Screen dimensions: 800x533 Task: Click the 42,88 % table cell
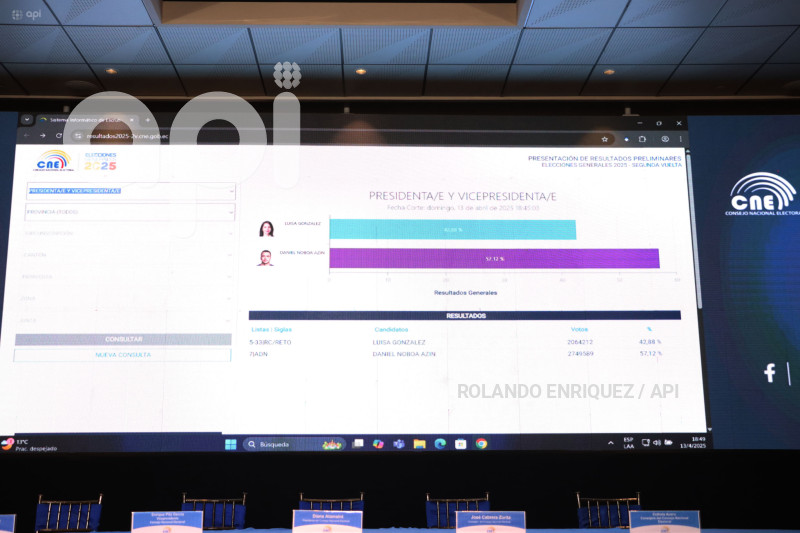pos(650,342)
